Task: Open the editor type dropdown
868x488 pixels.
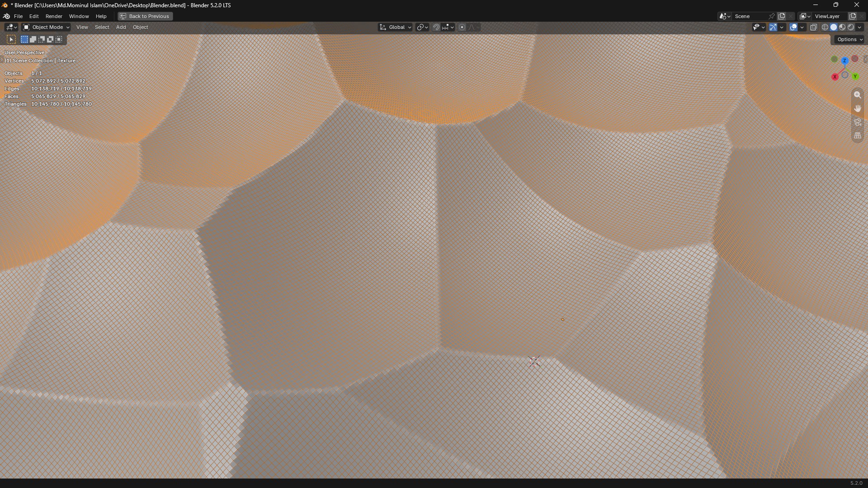Action: tap(11, 28)
